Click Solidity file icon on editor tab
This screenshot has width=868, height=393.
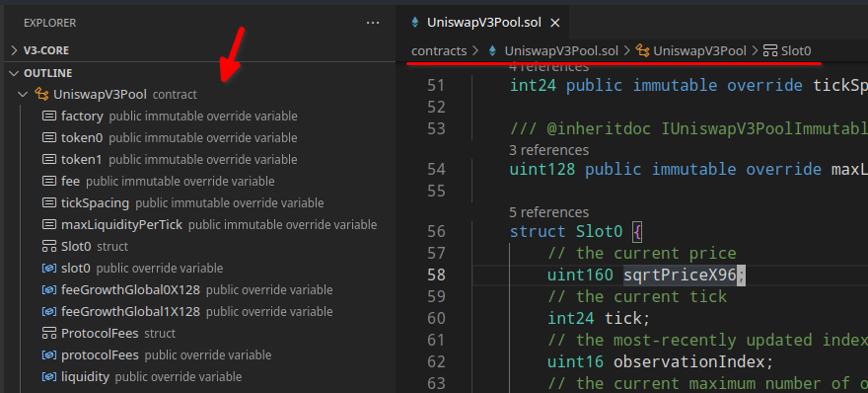414,23
